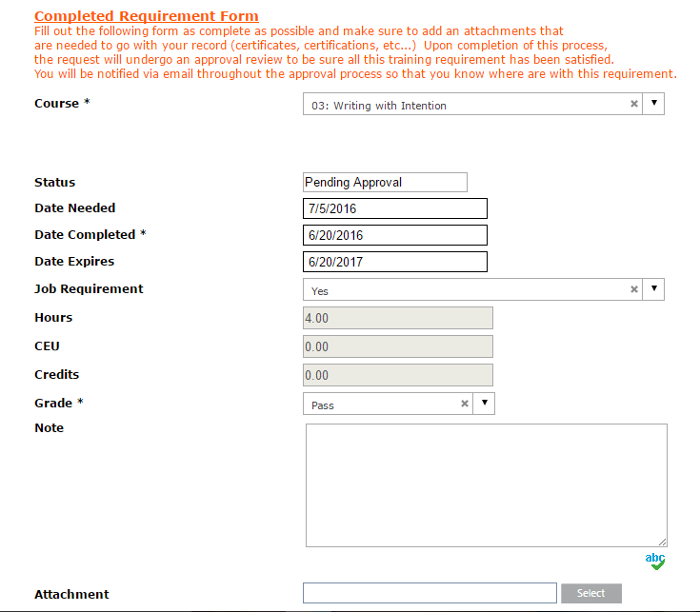Focus the Date Needed field
This screenshot has height=612, width=700.
point(395,208)
